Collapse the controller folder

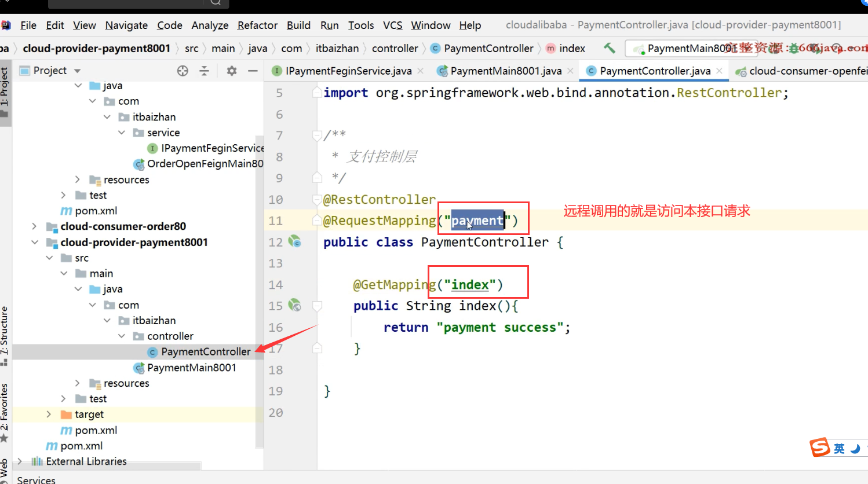(x=122, y=336)
